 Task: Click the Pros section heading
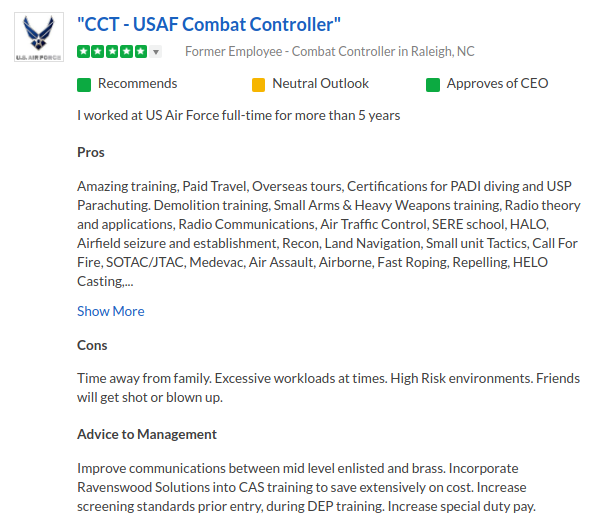point(91,153)
